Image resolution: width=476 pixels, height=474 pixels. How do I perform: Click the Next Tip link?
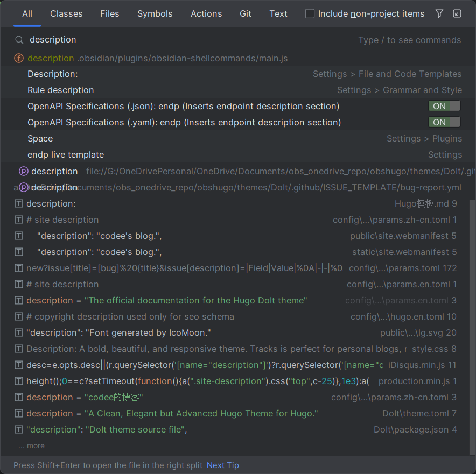point(222,465)
